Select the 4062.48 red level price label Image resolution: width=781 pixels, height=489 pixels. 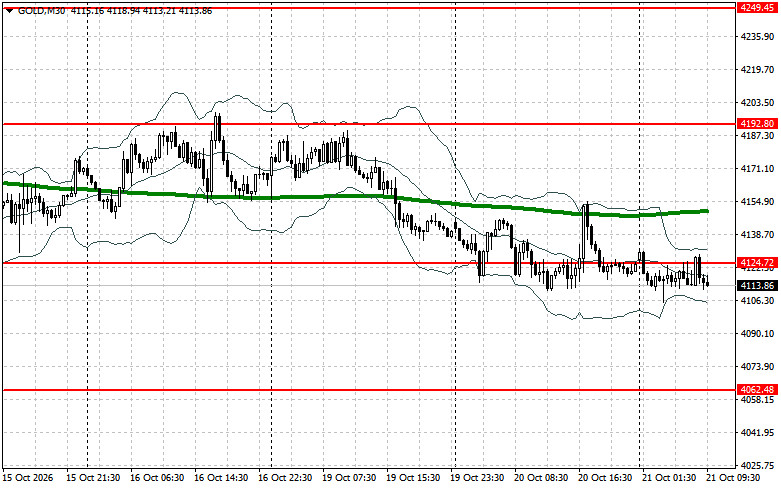[x=757, y=389]
